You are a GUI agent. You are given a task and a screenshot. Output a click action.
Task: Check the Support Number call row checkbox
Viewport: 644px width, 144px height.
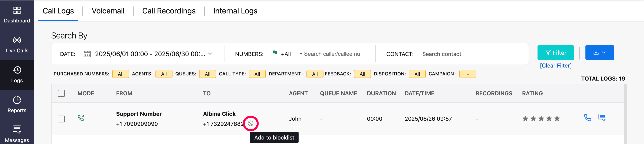click(61, 119)
